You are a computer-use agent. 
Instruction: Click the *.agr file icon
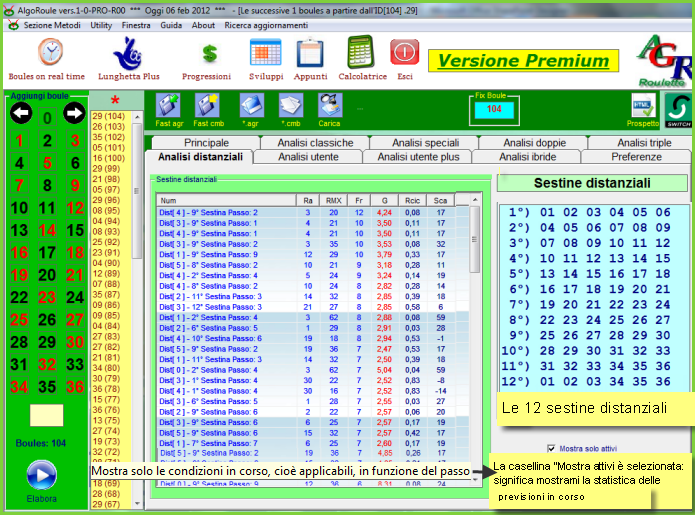pos(251,105)
